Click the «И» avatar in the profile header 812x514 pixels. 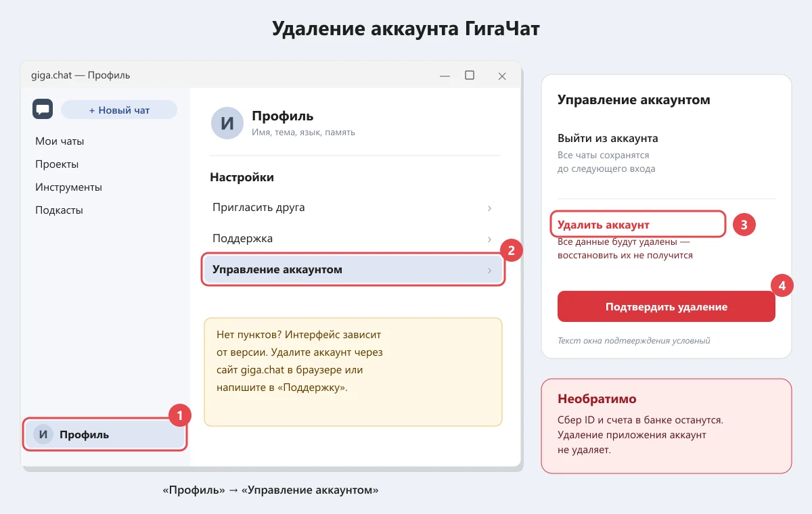pyautogui.click(x=227, y=123)
